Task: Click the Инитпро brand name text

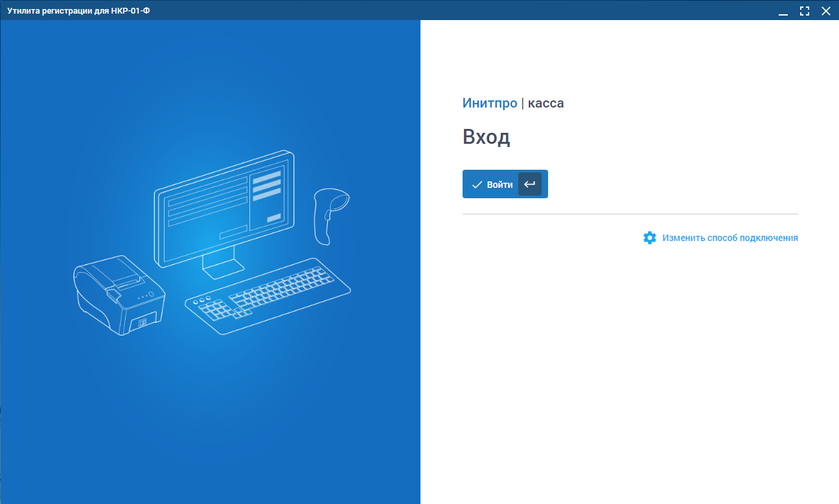Action: (x=489, y=103)
